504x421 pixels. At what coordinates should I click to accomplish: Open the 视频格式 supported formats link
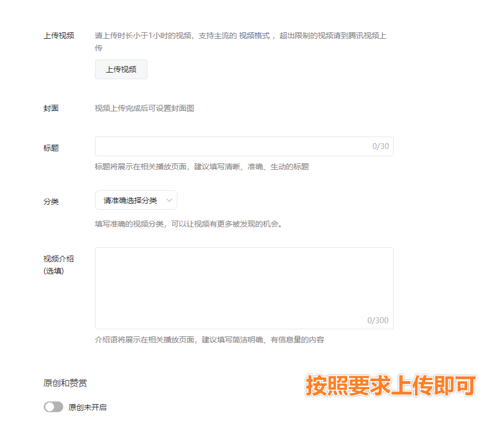tap(254, 35)
